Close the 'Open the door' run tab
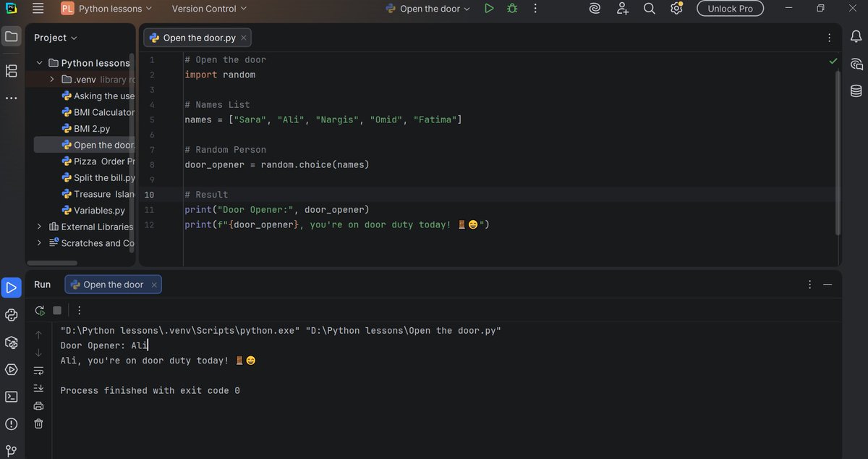Image resolution: width=868 pixels, height=459 pixels. tap(154, 285)
